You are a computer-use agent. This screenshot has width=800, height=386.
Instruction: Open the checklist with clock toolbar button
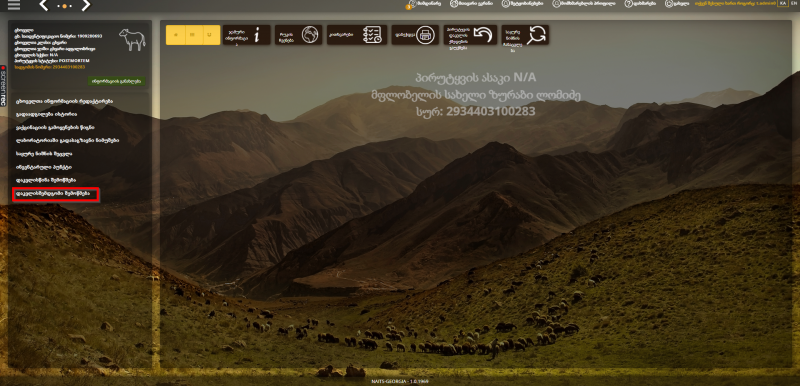(x=357, y=35)
